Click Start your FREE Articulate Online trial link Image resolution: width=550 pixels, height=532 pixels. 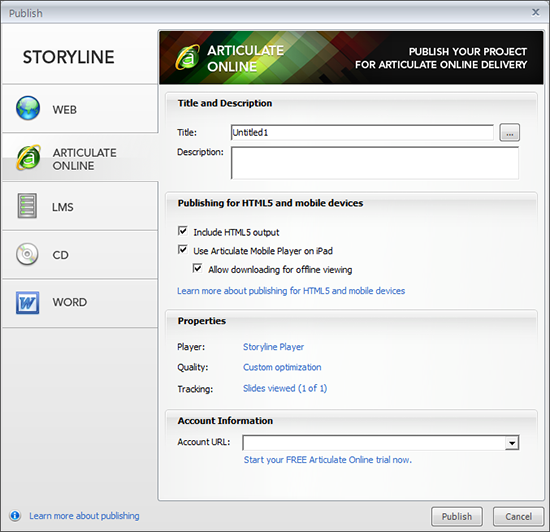point(328,460)
